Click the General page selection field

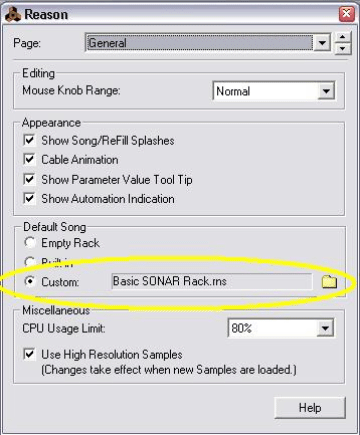tap(199, 43)
